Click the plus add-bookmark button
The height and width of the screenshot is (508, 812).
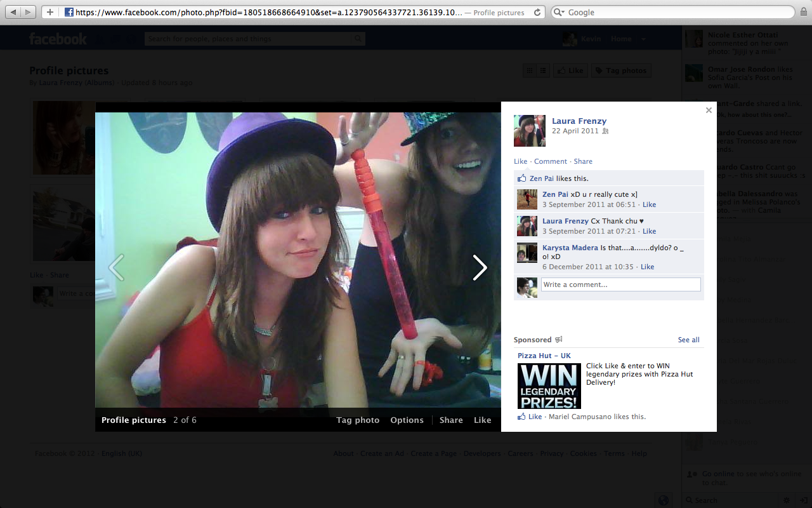49,12
